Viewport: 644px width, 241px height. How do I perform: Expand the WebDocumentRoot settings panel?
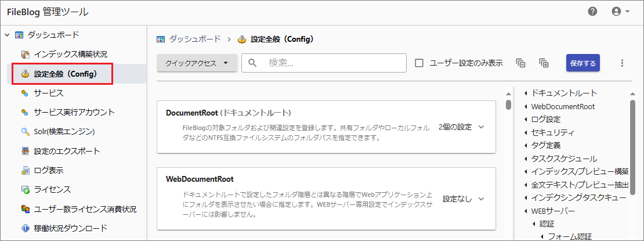coord(480,199)
